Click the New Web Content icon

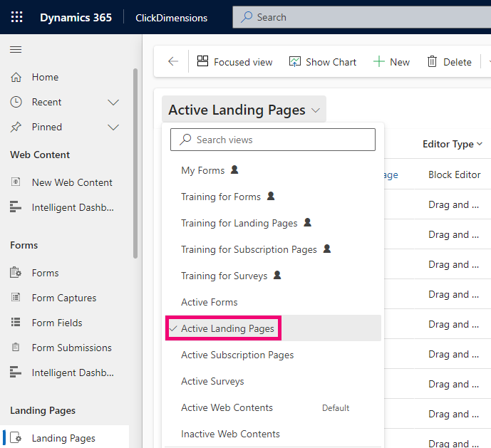click(x=16, y=182)
